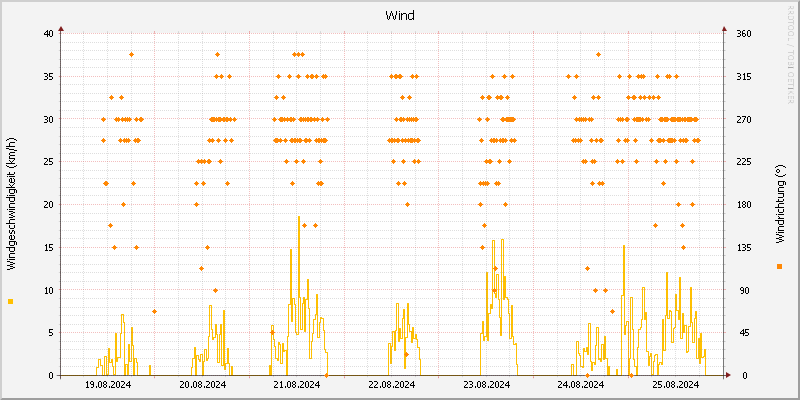Click the left axis value 5
This screenshot has width=800, height=400.
click(x=51, y=333)
